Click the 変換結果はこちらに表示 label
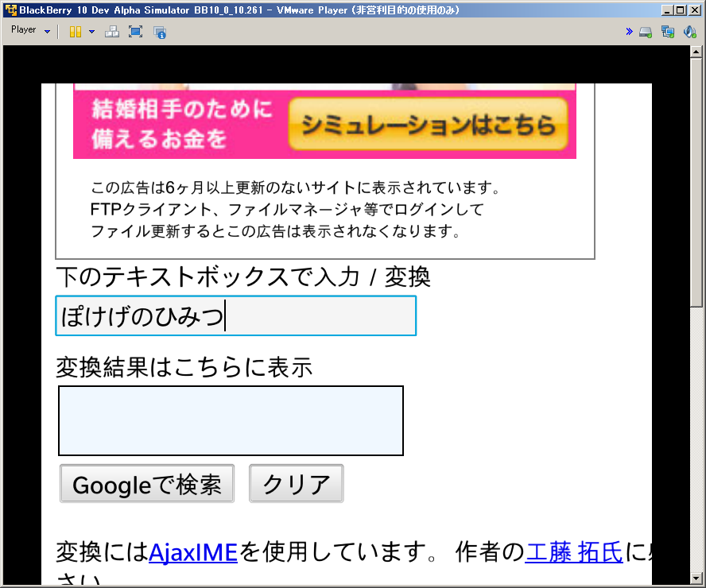The width and height of the screenshot is (706, 588). (x=184, y=367)
